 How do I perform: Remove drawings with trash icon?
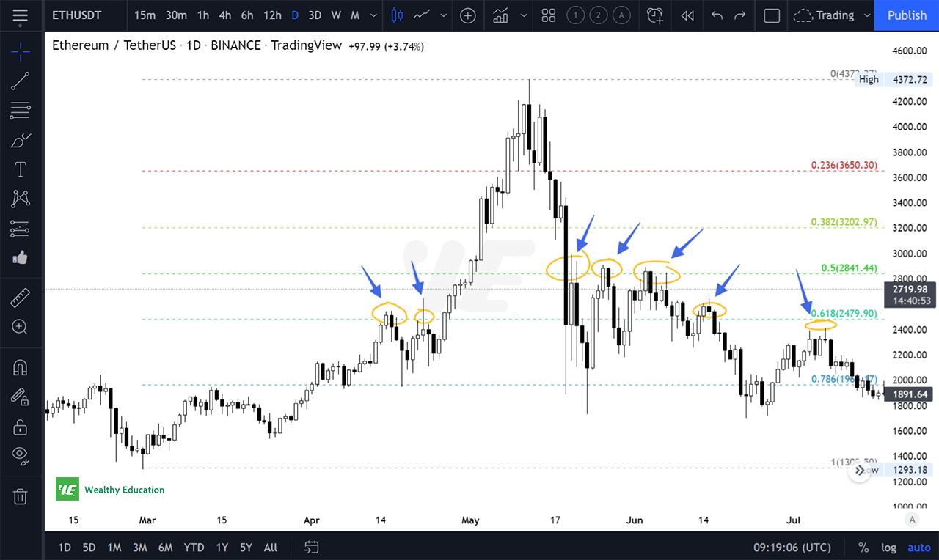pyautogui.click(x=21, y=496)
